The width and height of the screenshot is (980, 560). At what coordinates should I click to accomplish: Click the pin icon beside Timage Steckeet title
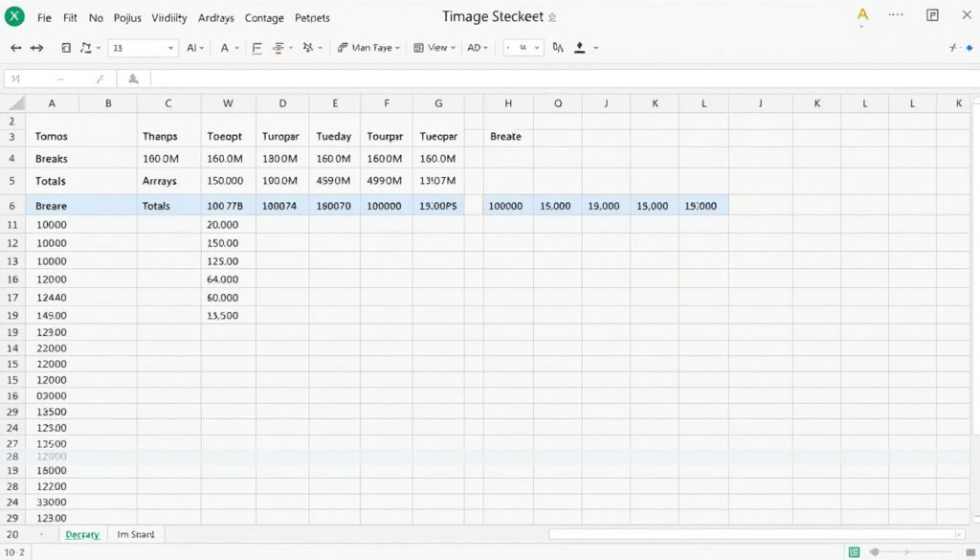pyautogui.click(x=552, y=17)
